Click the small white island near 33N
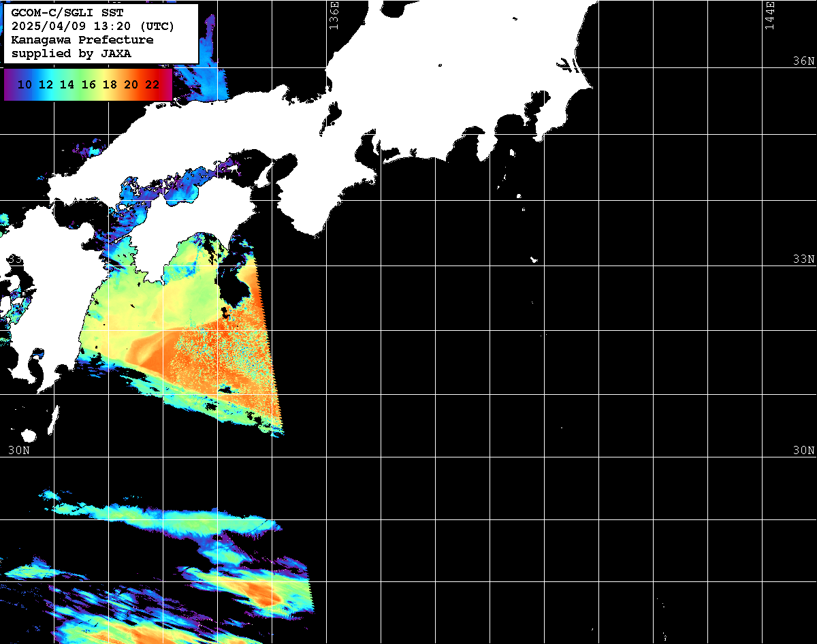This screenshot has height=644, width=817. pos(534,259)
